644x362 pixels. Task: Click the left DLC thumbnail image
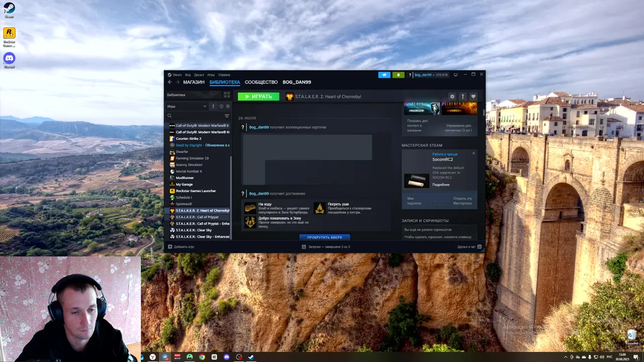point(422,108)
